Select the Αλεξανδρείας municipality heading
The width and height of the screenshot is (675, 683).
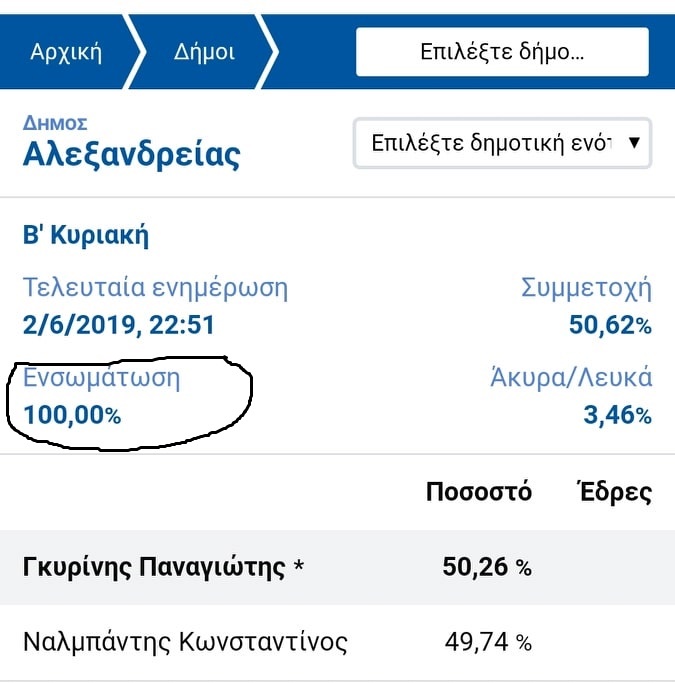click(x=132, y=155)
